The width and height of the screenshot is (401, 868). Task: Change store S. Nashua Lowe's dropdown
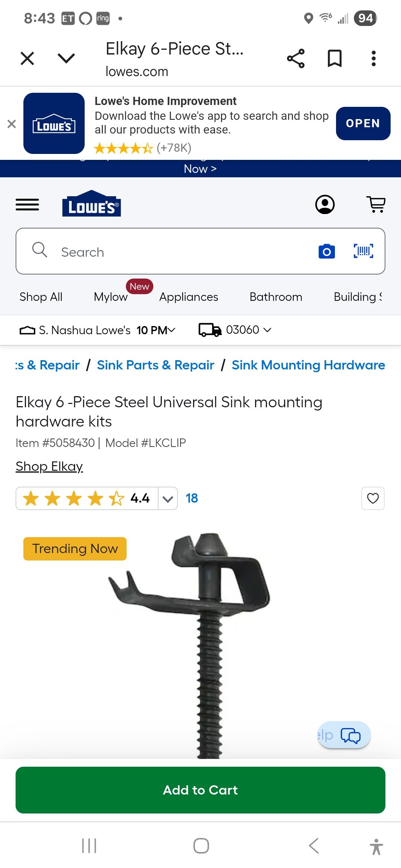pyautogui.click(x=98, y=330)
